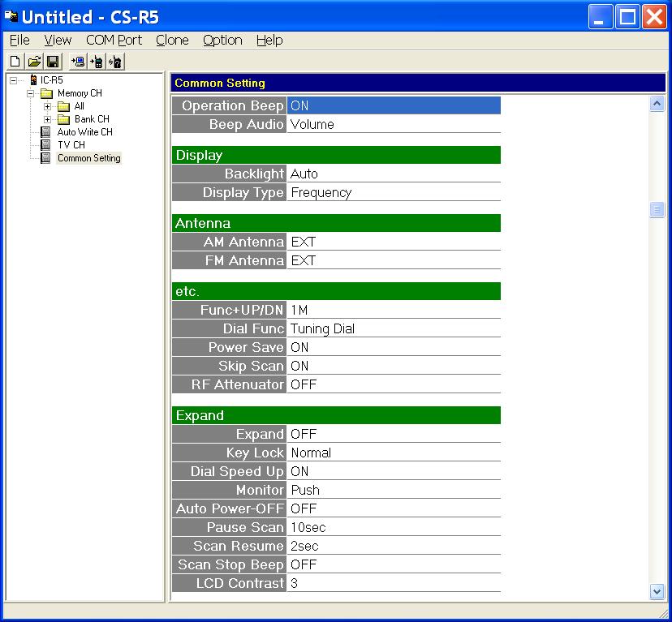Change the AM Antenna EXT value
Viewport: 672px width, 622px height.
[394, 242]
